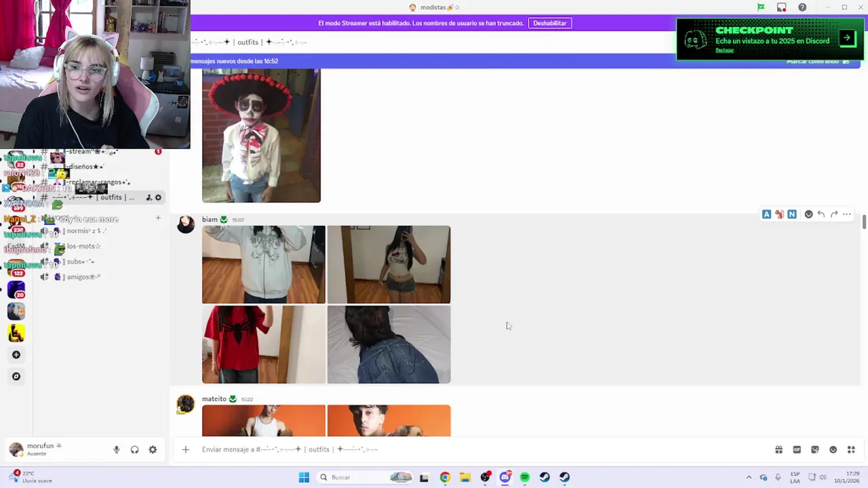Open Discover servers compass icon
This screenshot has height=488, width=868.
[16, 376]
